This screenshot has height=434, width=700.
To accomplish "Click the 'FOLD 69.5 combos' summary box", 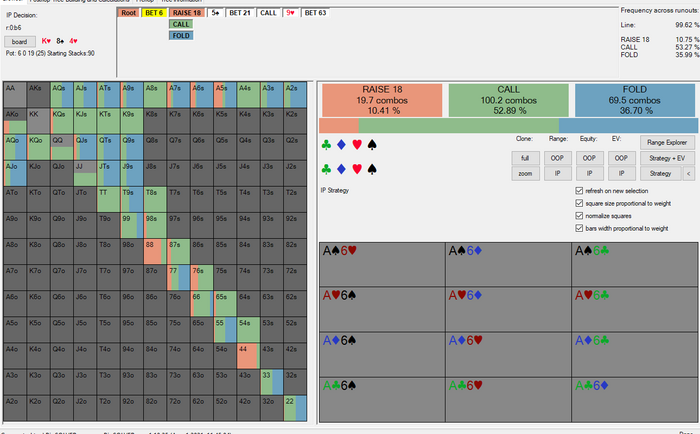I will pyautogui.click(x=635, y=100).
